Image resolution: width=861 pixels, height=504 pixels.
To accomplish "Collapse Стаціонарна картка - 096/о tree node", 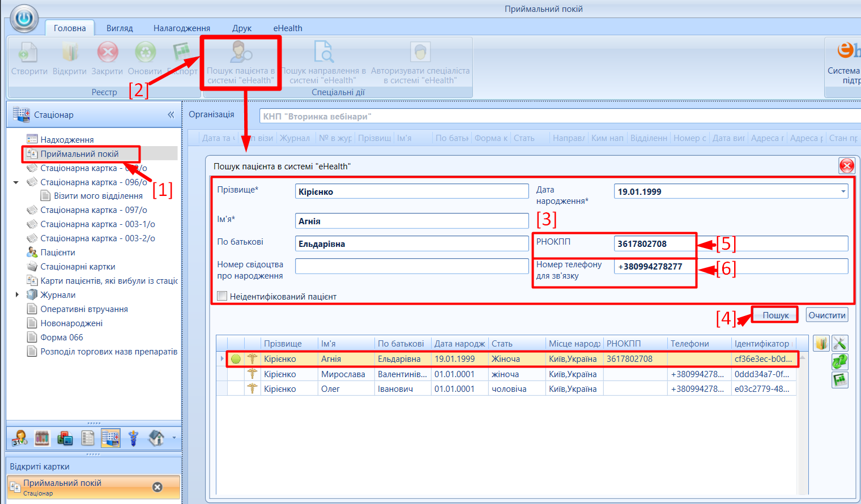I will coord(16,182).
